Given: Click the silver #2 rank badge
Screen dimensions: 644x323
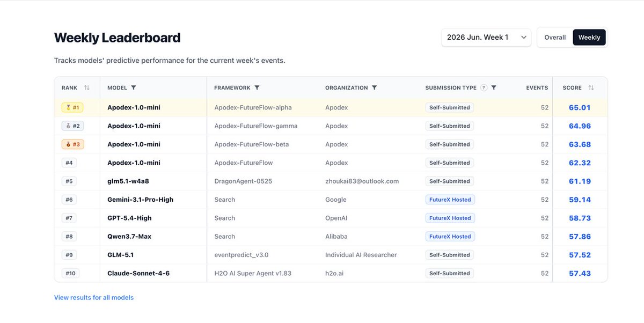Looking at the screenshot, I should pos(72,126).
